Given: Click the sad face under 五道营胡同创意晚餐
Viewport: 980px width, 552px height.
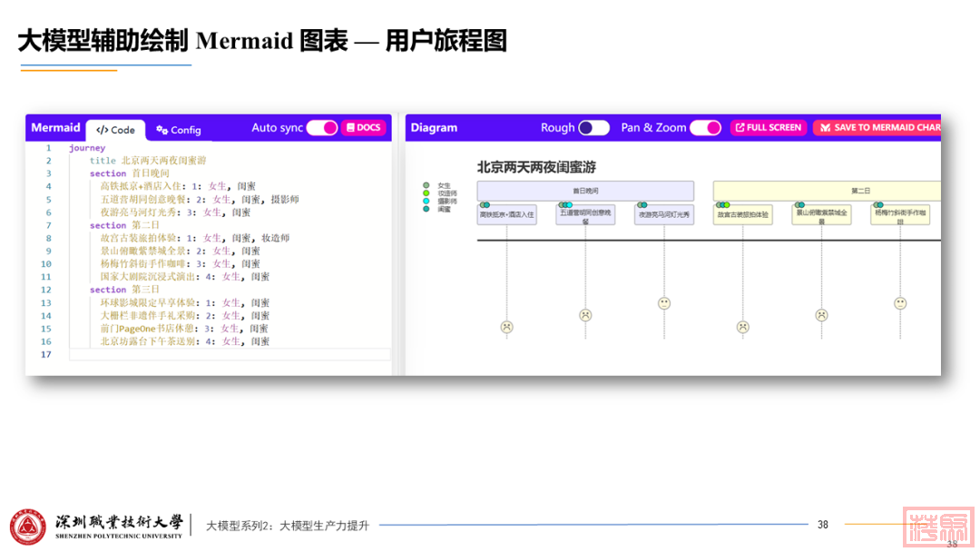Looking at the screenshot, I should pyautogui.click(x=585, y=315).
